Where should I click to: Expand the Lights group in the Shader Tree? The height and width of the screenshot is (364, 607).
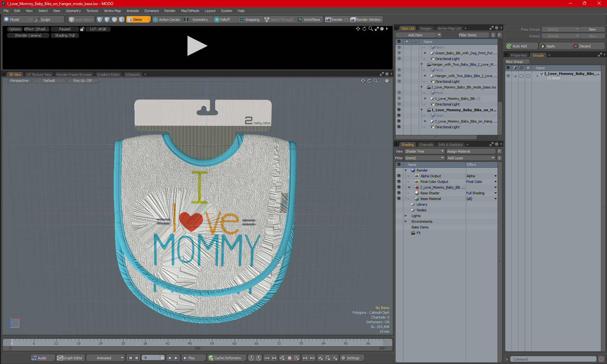click(406, 216)
